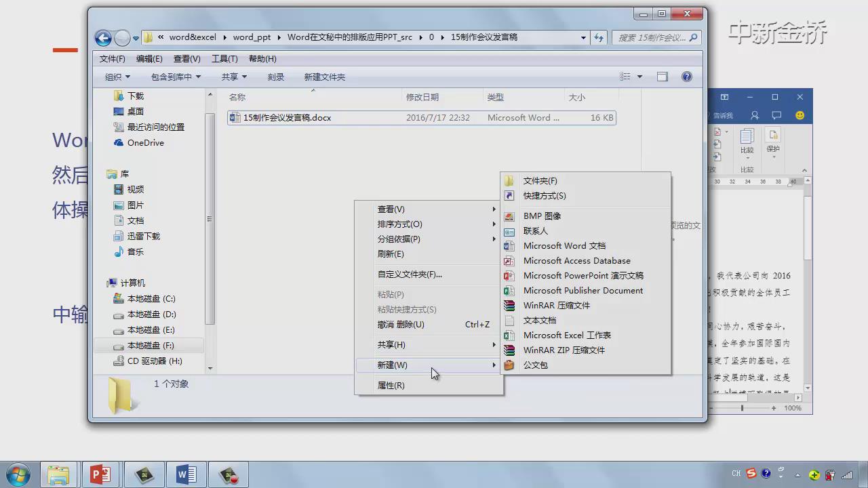Click the 新建文件夹 toolbar button
The width and height of the screenshot is (868, 488).
tap(324, 77)
